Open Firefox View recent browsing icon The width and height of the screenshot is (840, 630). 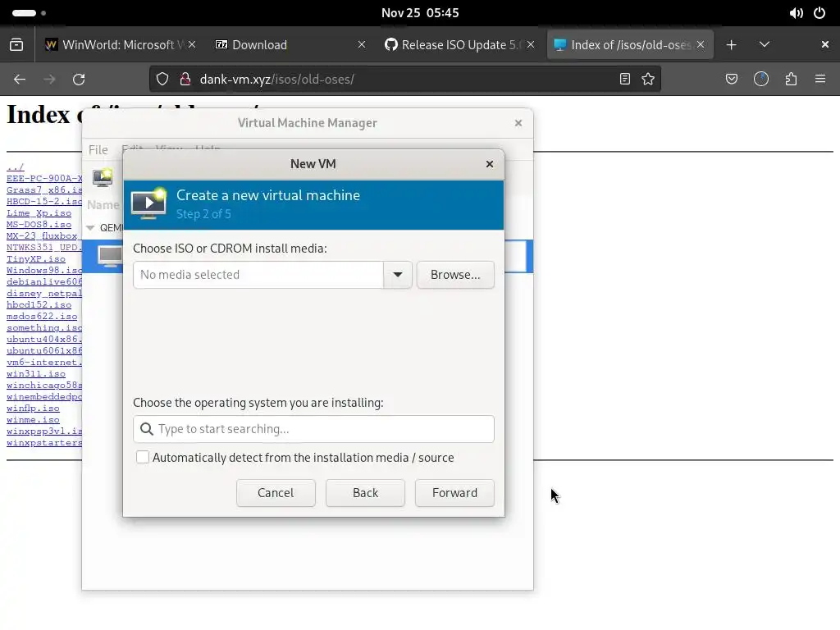16,45
